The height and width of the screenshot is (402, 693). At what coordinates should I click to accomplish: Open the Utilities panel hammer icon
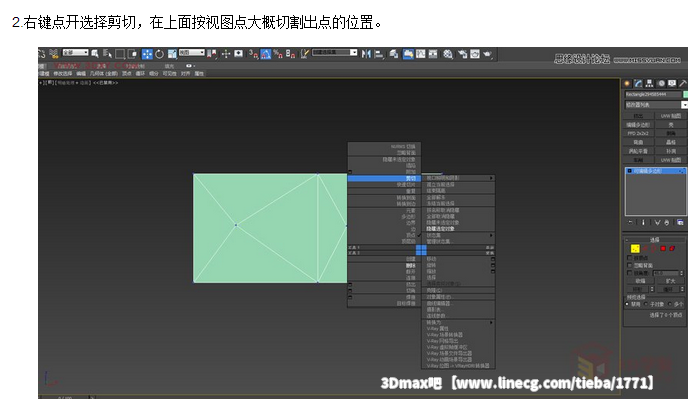point(683,83)
